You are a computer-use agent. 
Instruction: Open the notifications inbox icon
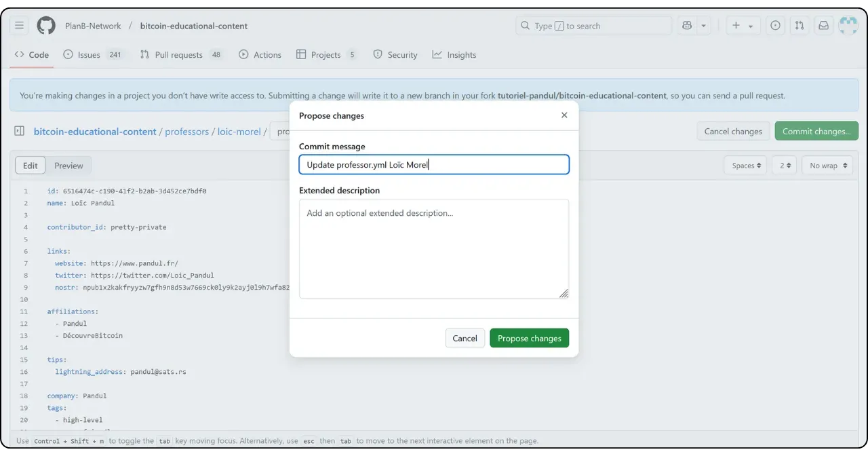click(x=823, y=26)
